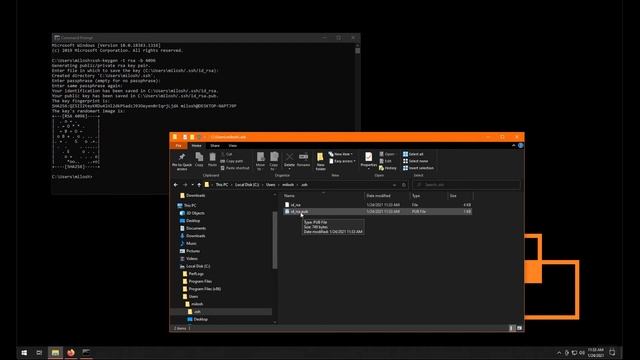Click Users in the address bar breadcrumb
640x360 pixels.
click(271, 185)
